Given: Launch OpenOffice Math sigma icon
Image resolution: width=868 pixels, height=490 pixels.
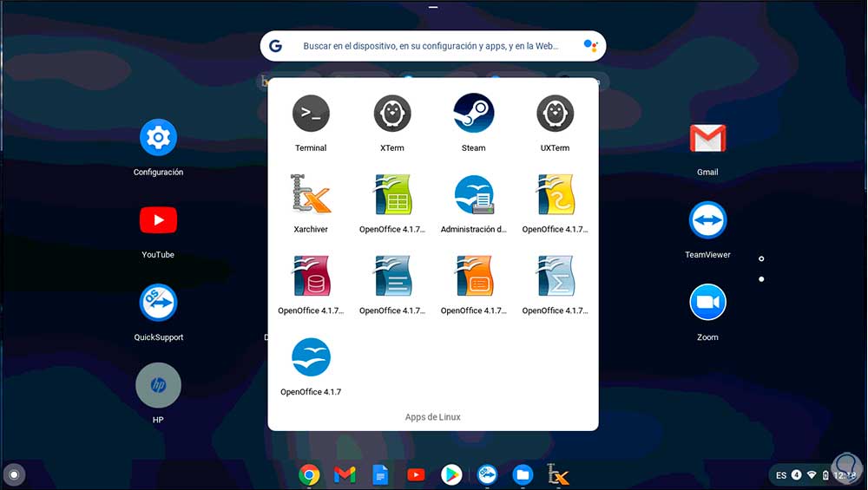Looking at the screenshot, I should pyautogui.click(x=555, y=276).
